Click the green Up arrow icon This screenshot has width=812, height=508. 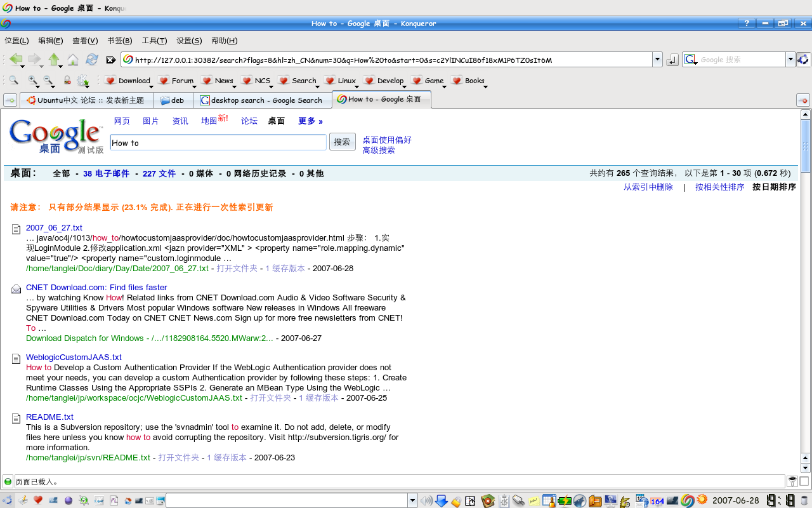click(x=54, y=59)
